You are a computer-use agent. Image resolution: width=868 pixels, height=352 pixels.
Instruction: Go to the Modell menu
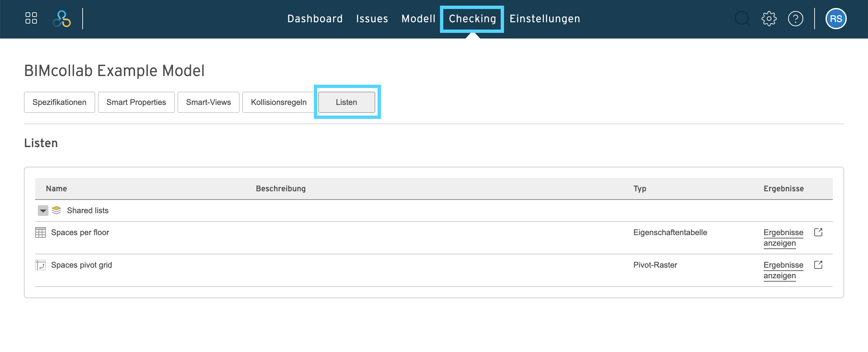tap(418, 19)
